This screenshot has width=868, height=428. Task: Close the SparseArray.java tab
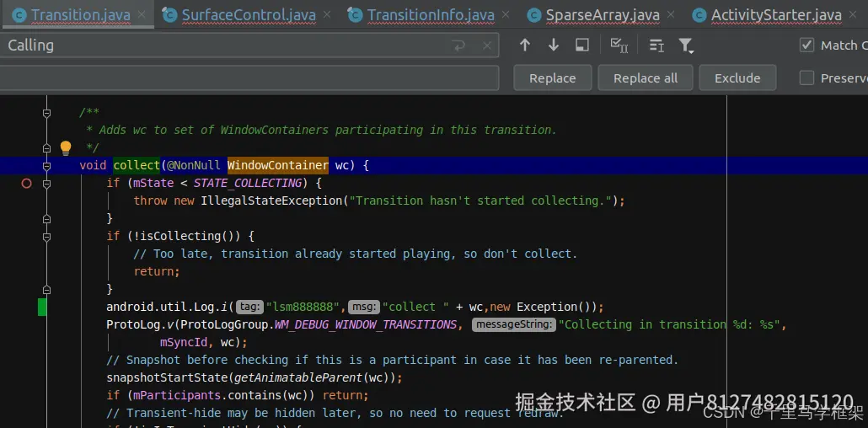click(x=672, y=15)
